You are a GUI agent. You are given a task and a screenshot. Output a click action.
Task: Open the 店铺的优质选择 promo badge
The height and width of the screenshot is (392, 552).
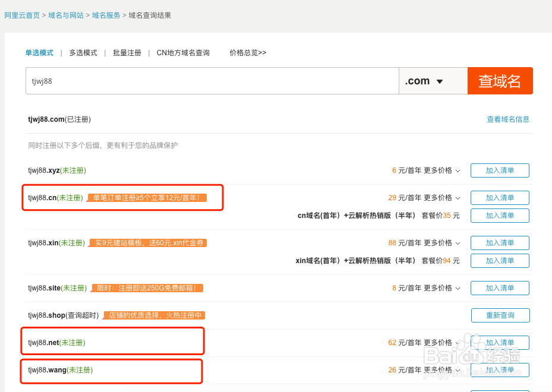tap(154, 315)
